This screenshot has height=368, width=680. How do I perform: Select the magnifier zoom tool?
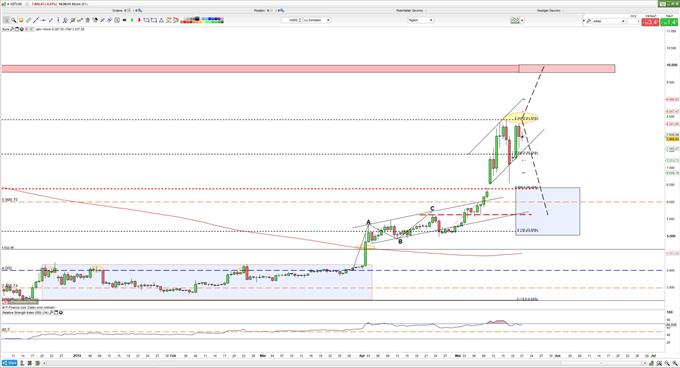coord(13,20)
